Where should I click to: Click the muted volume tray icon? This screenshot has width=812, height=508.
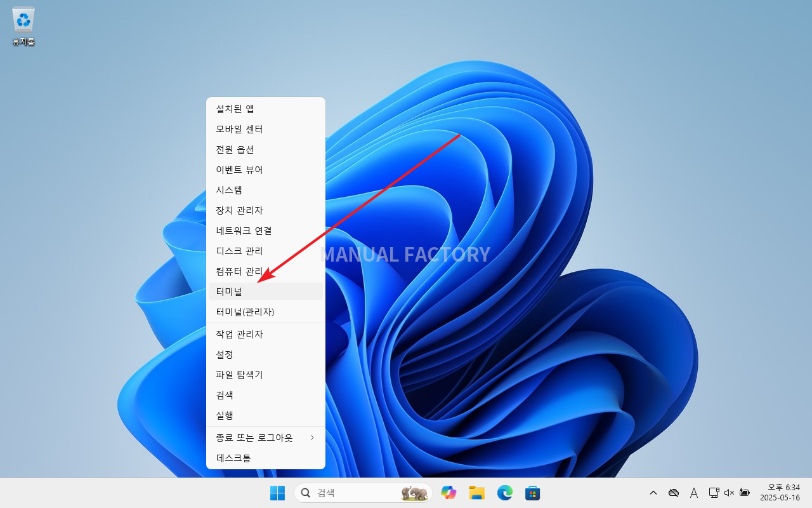coord(729,493)
